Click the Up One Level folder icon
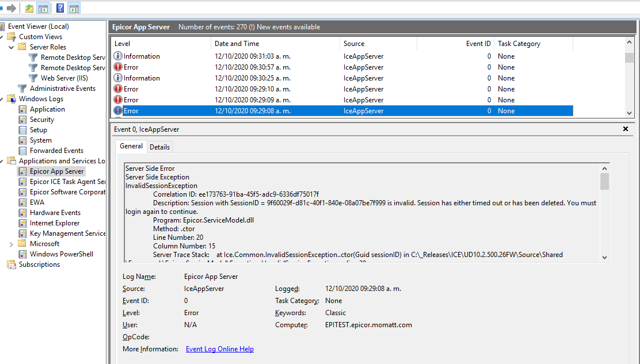Screen dimensions: 640x364 [29, 8]
